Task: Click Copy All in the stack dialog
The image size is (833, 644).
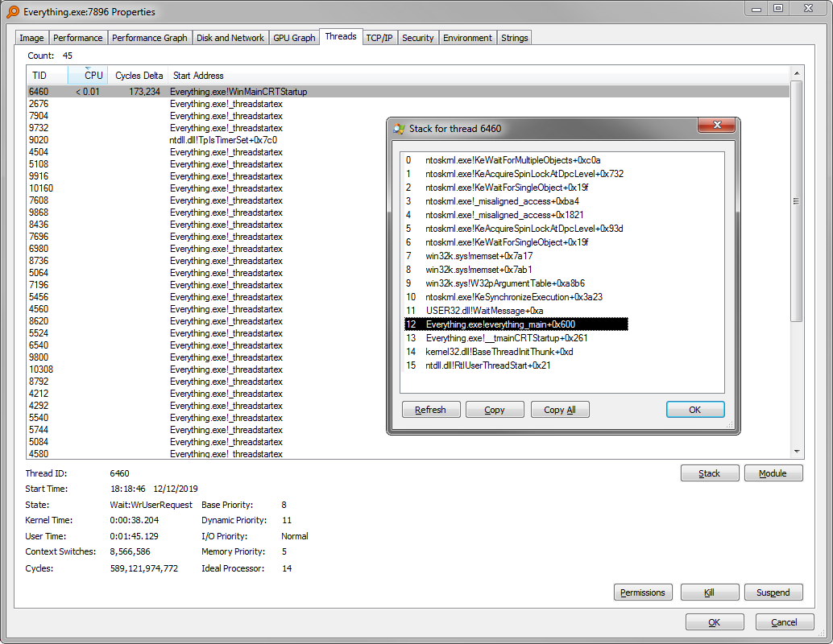Action: point(560,410)
